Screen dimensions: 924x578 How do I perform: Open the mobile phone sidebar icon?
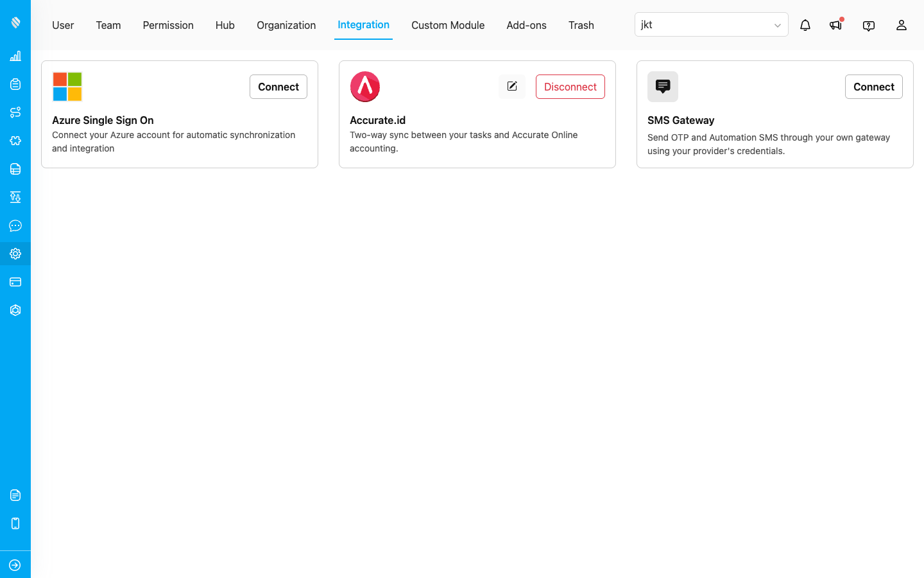click(x=15, y=523)
